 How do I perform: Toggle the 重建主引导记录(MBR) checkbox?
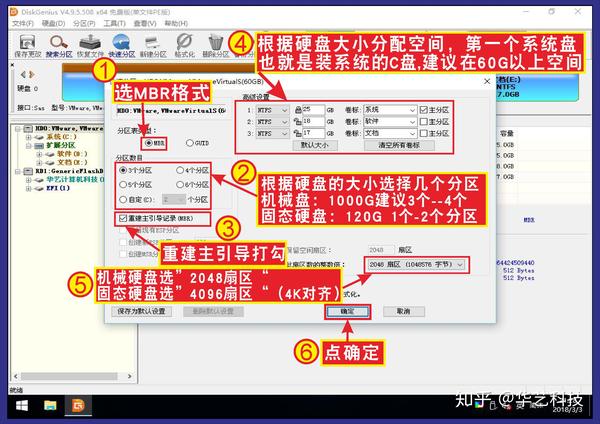click(122, 218)
